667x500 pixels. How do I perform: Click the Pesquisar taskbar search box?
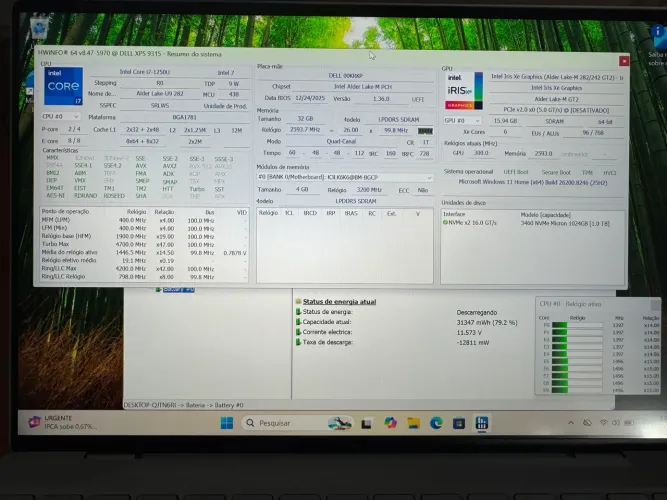(x=298, y=423)
